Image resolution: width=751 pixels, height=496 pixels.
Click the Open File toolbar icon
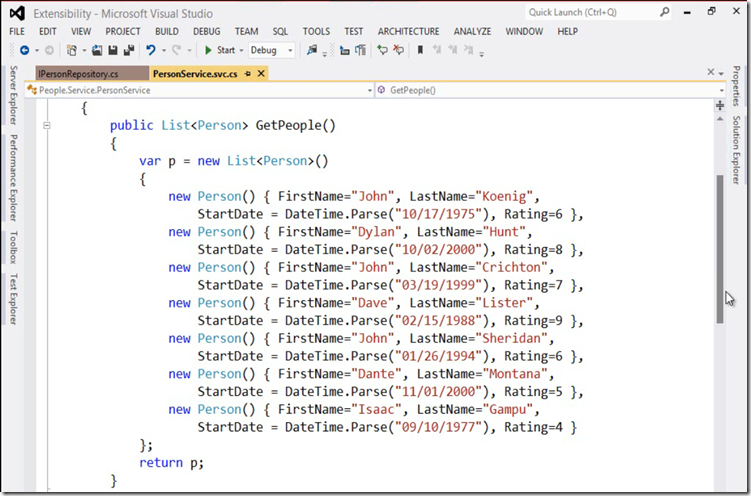click(x=97, y=50)
